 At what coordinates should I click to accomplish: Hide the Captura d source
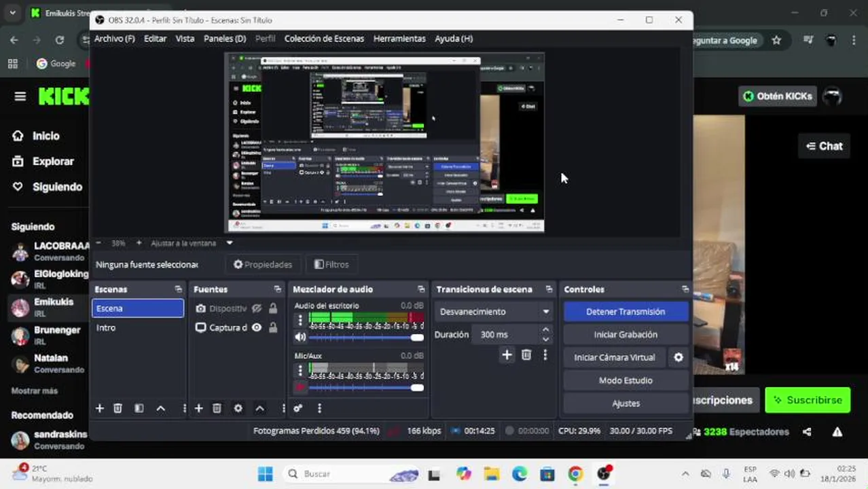[x=257, y=327]
